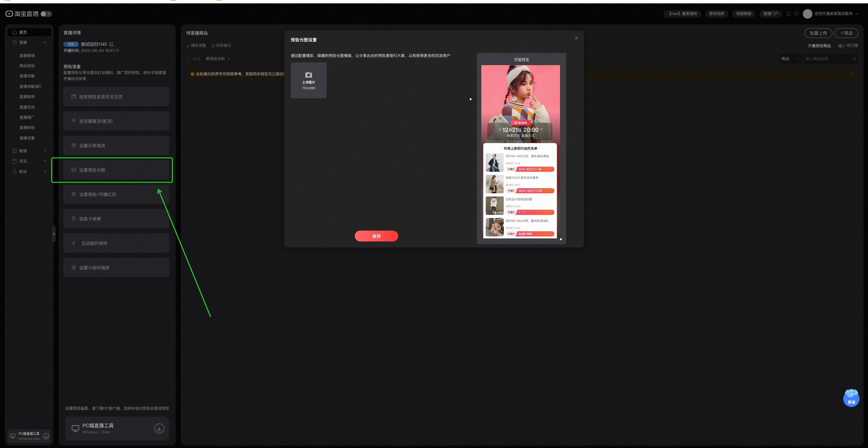Image resolution: width=868 pixels, height=448 pixels.
Task: Open 视频教程 video tutorials
Action: 744,14
